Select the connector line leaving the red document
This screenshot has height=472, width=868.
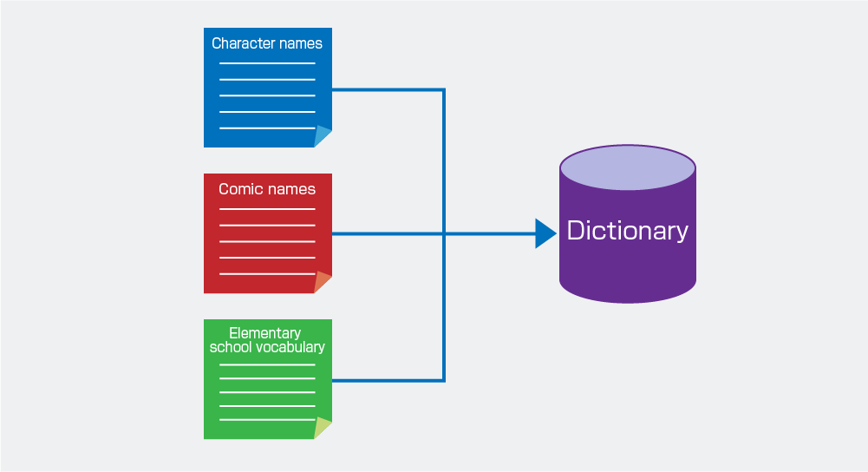click(386, 233)
